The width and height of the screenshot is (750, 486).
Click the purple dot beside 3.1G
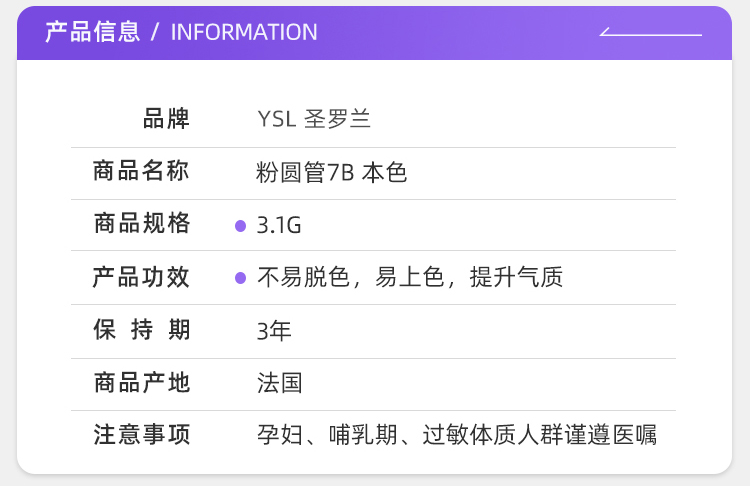[x=240, y=225]
